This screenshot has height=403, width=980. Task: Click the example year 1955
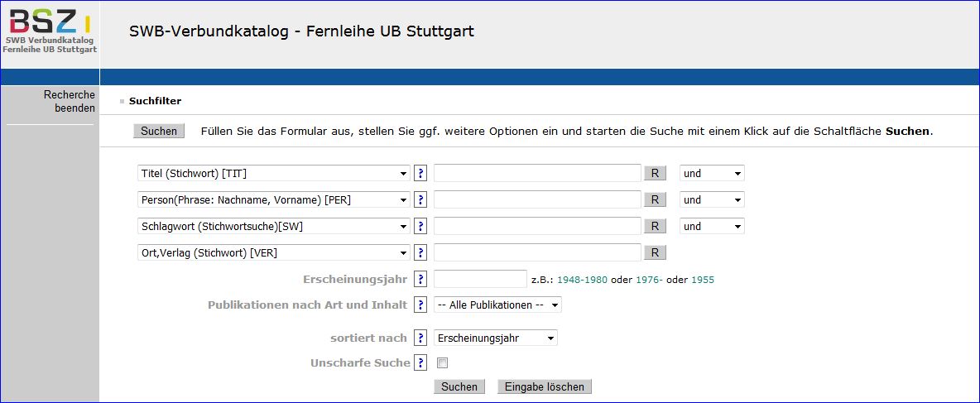[x=703, y=280]
